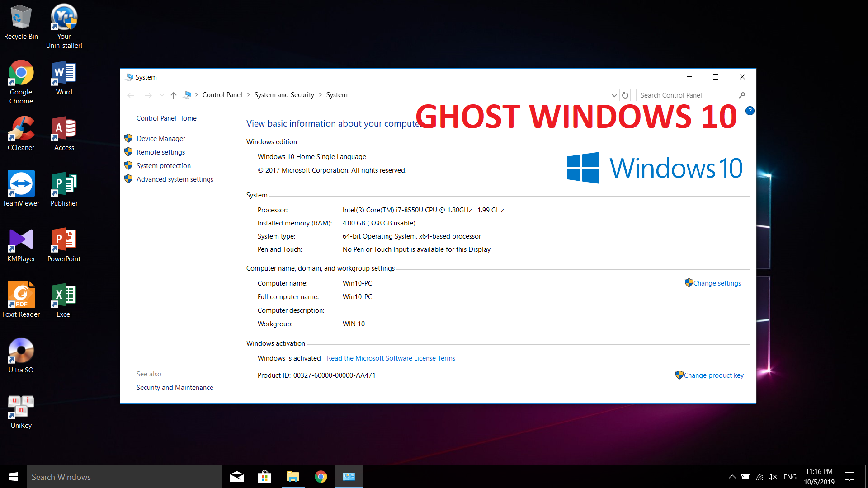Viewport: 868px width, 488px height.
Task: Select the Foxit Reader desktop icon
Action: (21, 300)
